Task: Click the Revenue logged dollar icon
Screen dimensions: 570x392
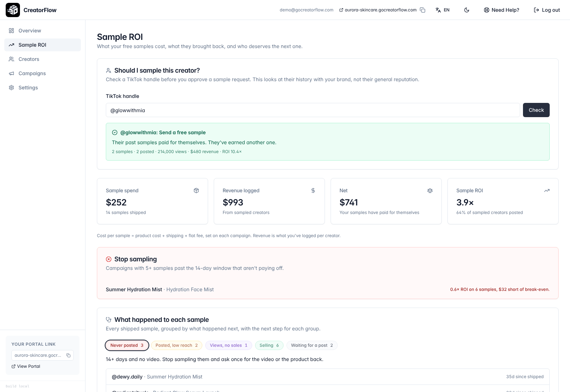Action: click(x=313, y=190)
